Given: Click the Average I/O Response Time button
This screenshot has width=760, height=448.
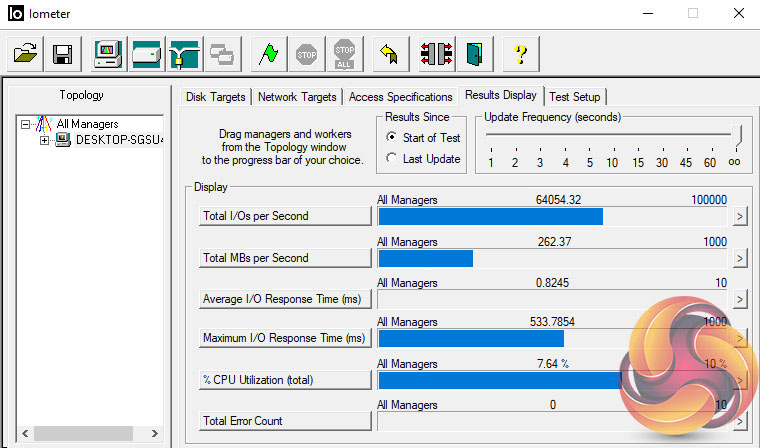Looking at the screenshot, I should click(285, 299).
